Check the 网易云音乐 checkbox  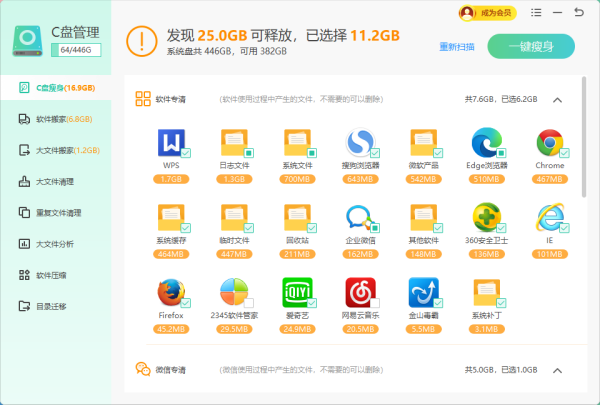click(x=375, y=303)
